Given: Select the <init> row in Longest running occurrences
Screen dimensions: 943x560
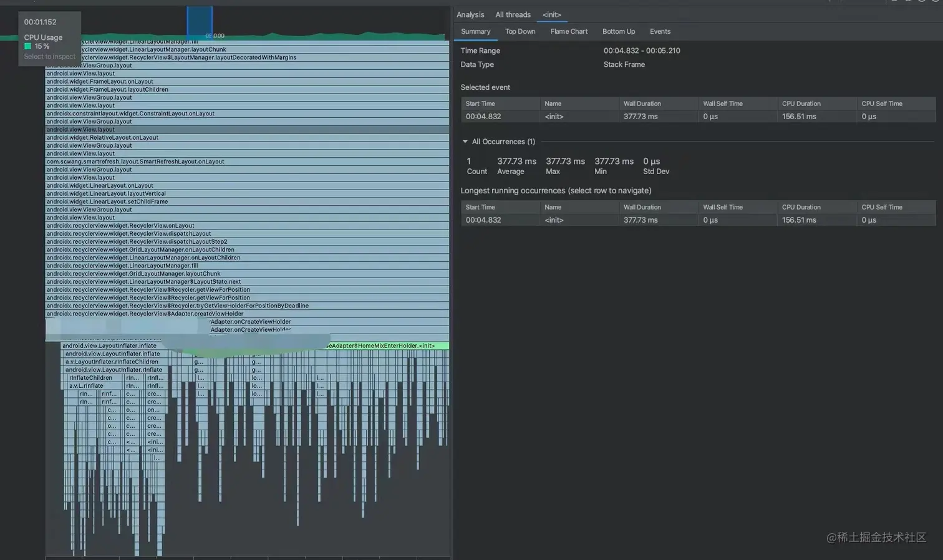Looking at the screenshot, I should click(x=699, y=220).
